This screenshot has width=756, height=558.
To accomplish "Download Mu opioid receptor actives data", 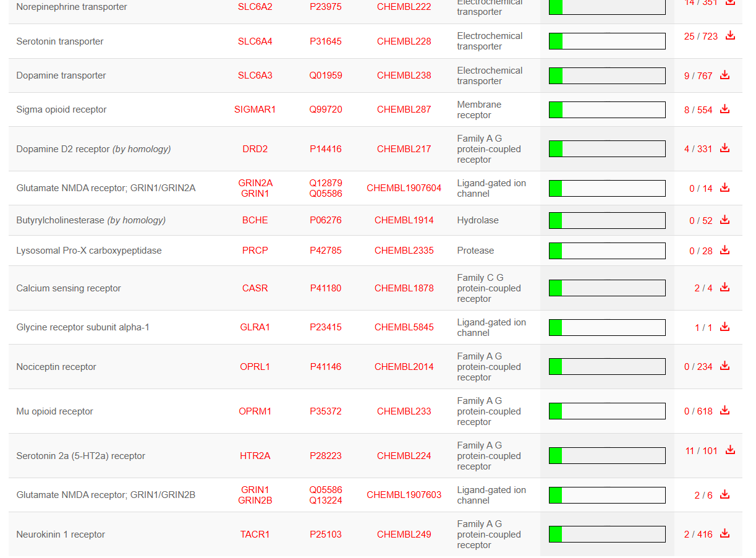I will [x=724, y=411].
